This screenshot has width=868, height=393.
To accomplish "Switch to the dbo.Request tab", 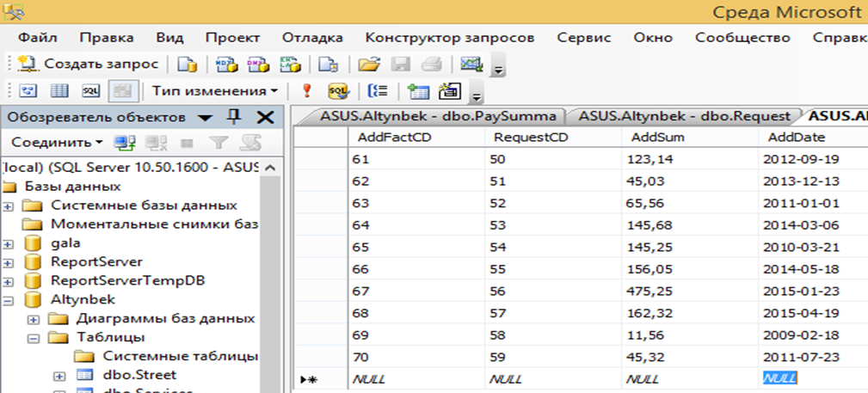I will coord(684,116).
